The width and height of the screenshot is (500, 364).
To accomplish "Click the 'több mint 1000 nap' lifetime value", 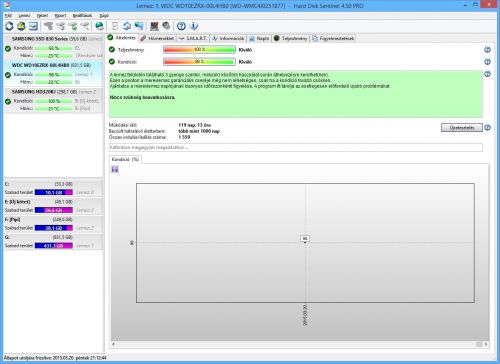I will 199,131.
